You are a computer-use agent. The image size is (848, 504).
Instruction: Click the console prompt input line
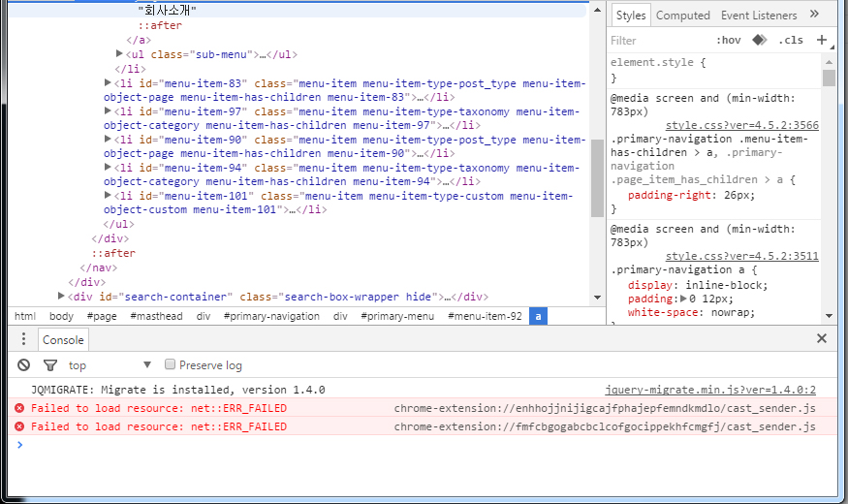(x=422, y=445)
